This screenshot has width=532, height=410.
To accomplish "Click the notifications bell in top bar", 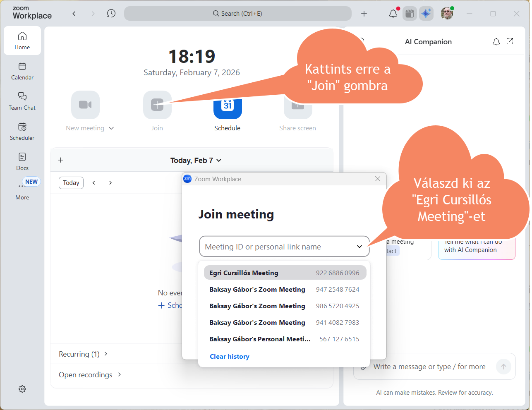I will (x=393, y=14).
